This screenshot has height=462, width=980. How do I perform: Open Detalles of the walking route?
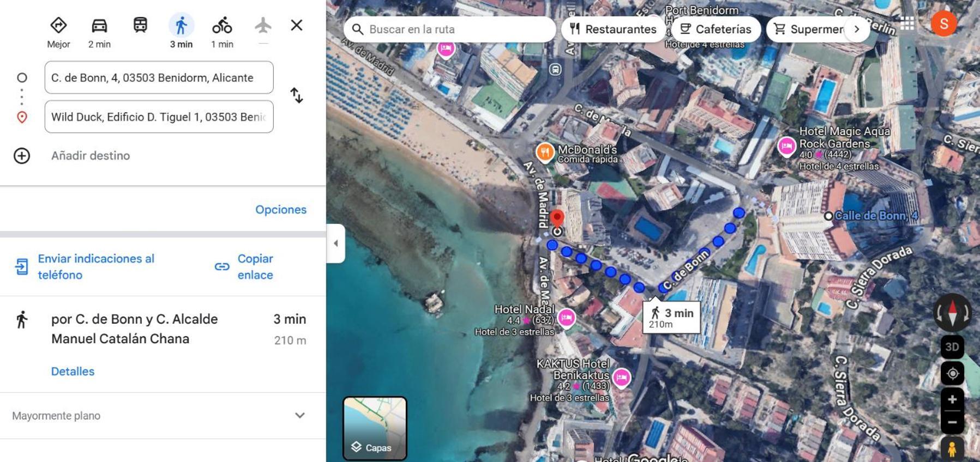[x=73, y=371]
